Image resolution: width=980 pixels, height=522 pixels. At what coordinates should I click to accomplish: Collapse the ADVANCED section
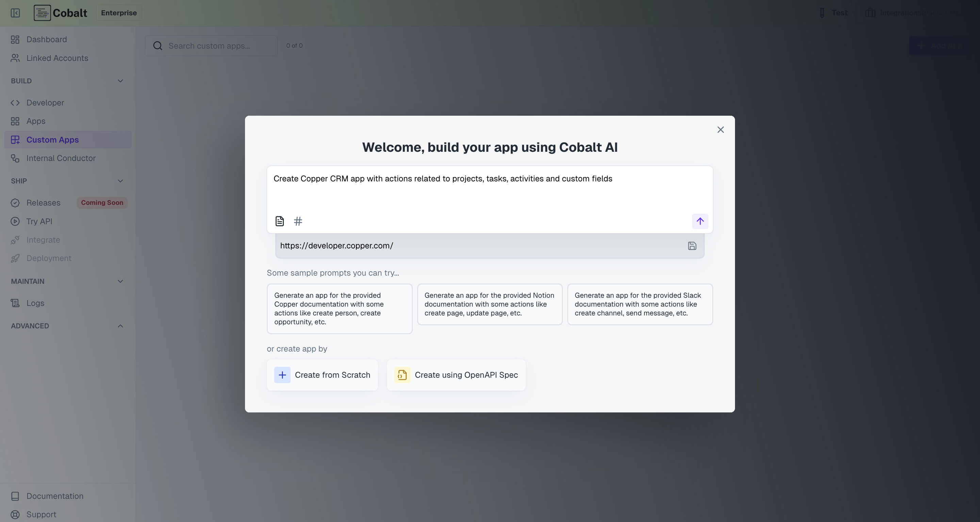[120, 326]
